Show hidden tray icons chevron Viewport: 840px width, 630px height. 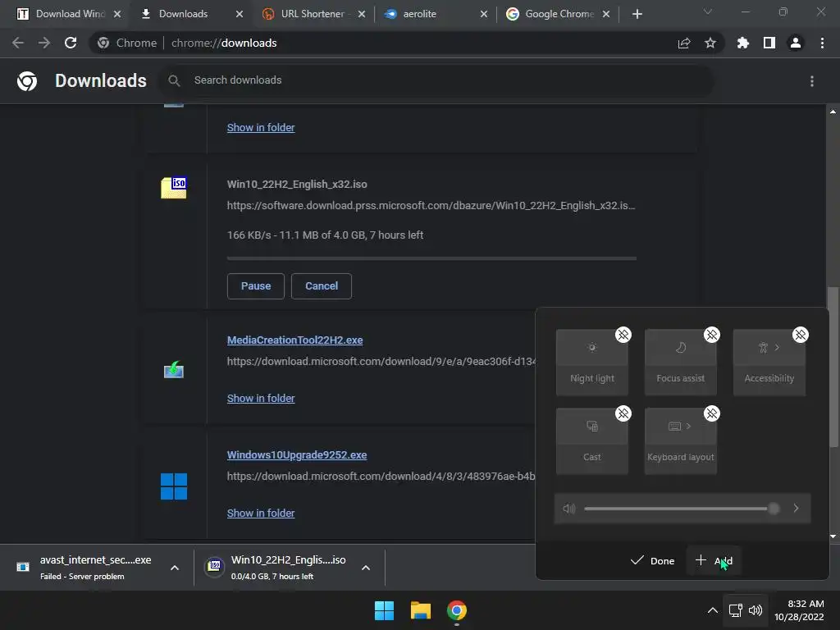[x=713, y=610]
